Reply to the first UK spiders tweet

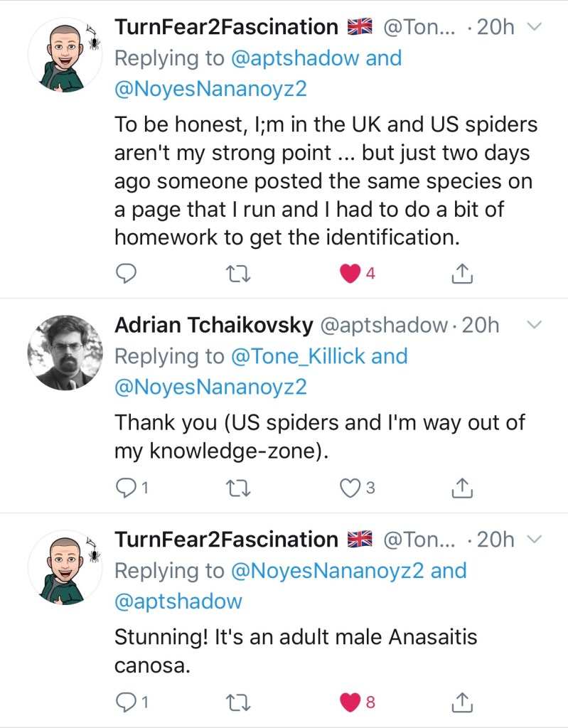[125, 273]
